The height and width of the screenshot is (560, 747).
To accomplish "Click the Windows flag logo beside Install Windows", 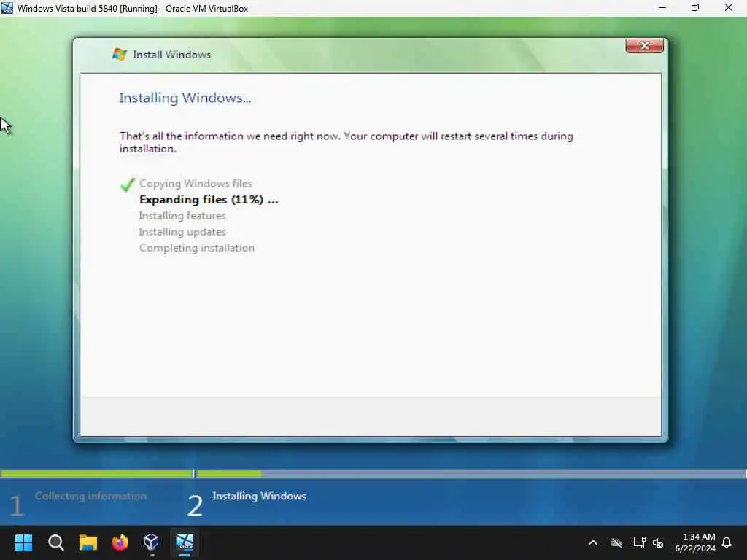I will tap(119, 54).
